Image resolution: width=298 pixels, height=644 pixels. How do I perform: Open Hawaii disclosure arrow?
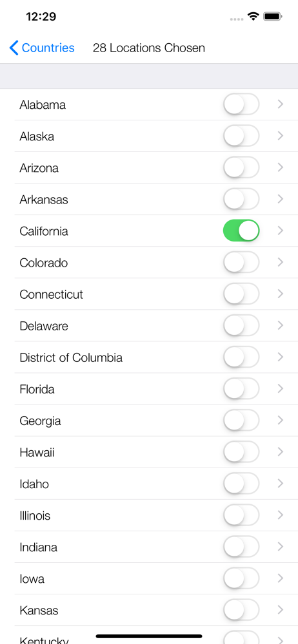pyautogui.click(x=281, y=452)
